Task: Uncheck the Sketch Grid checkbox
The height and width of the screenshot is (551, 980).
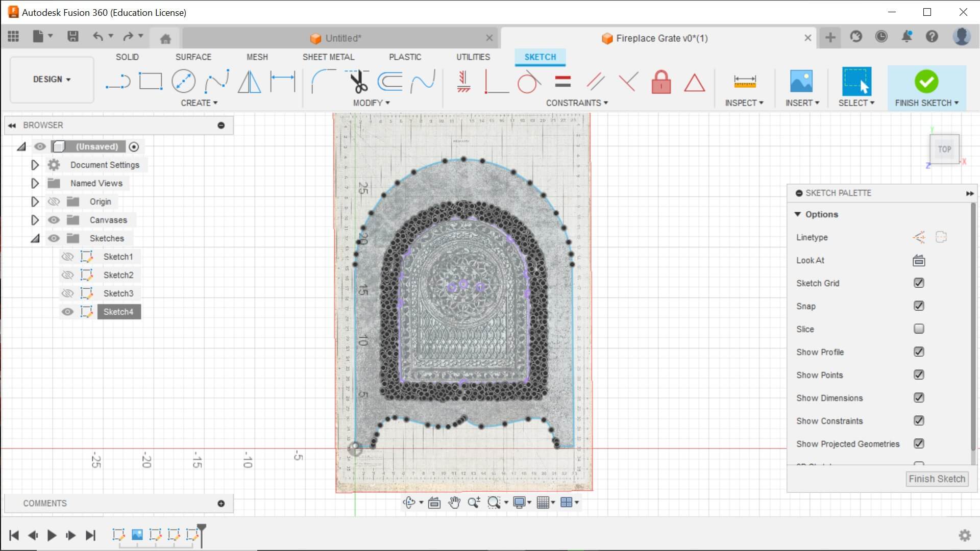Action: pos(919,283)
